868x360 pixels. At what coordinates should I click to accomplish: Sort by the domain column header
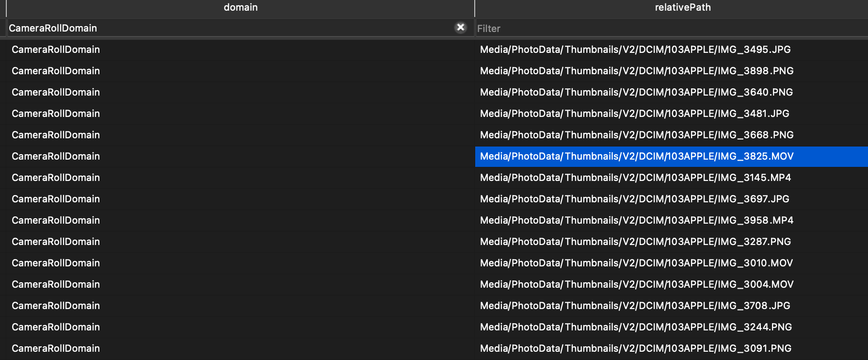(x=241, y=7)
